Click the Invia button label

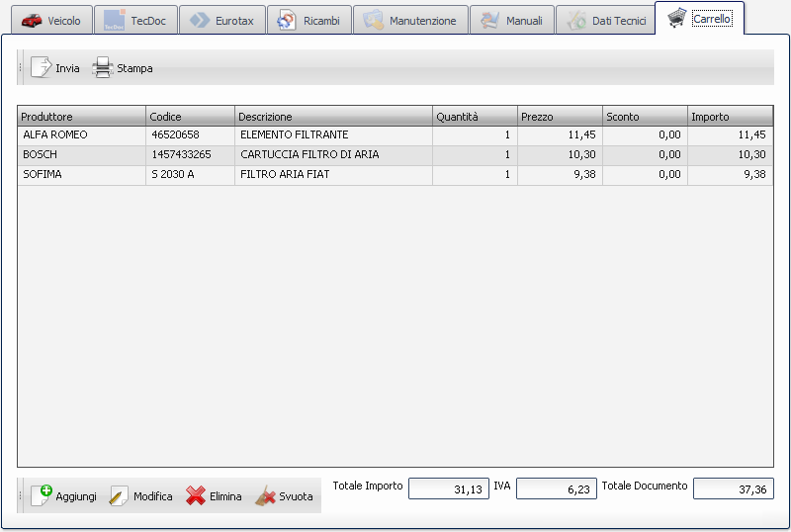coord(67,68)
